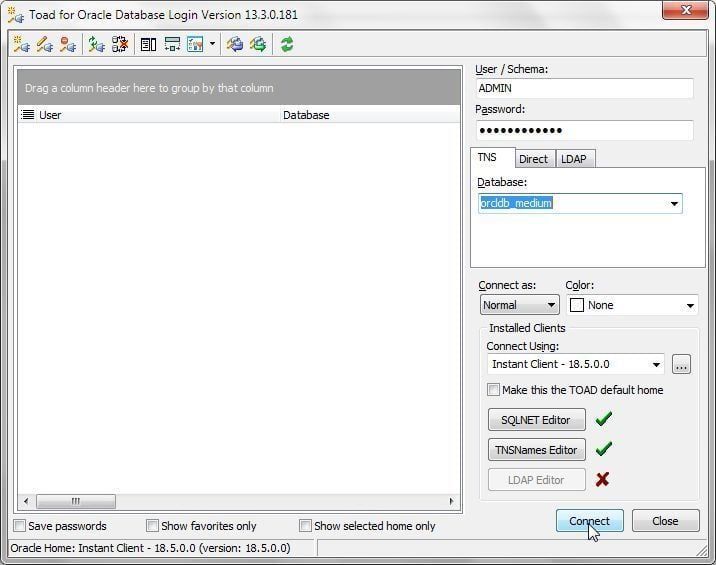Image resolution: width=716 pixels, height=565 pixels.
Task: Check Make this the TOAD default home
Action: (494, 390)
